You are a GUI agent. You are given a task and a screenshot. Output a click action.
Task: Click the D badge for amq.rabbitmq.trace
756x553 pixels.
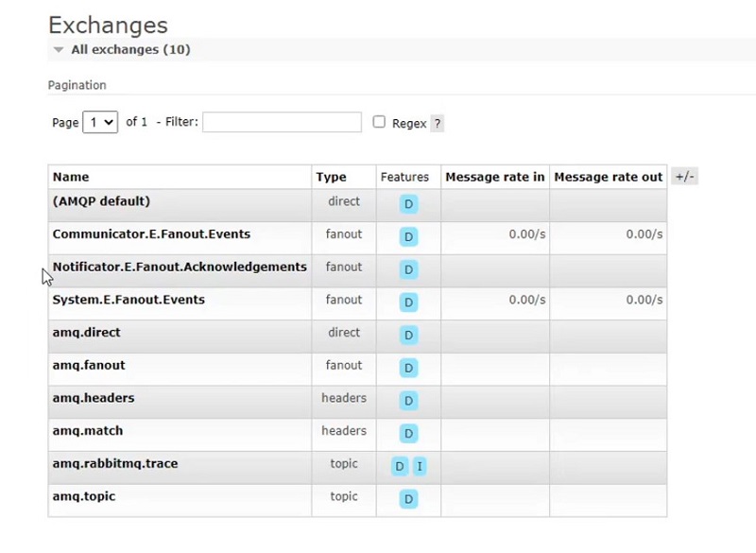[400, 466]
